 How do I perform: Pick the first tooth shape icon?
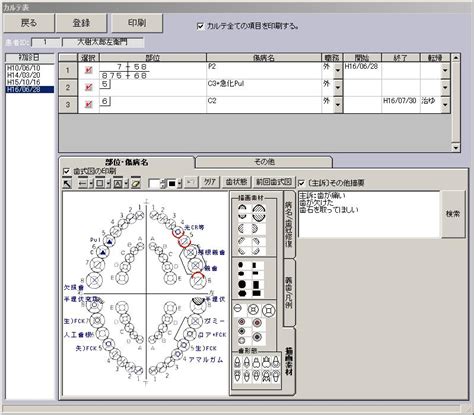tap(237, 362)
